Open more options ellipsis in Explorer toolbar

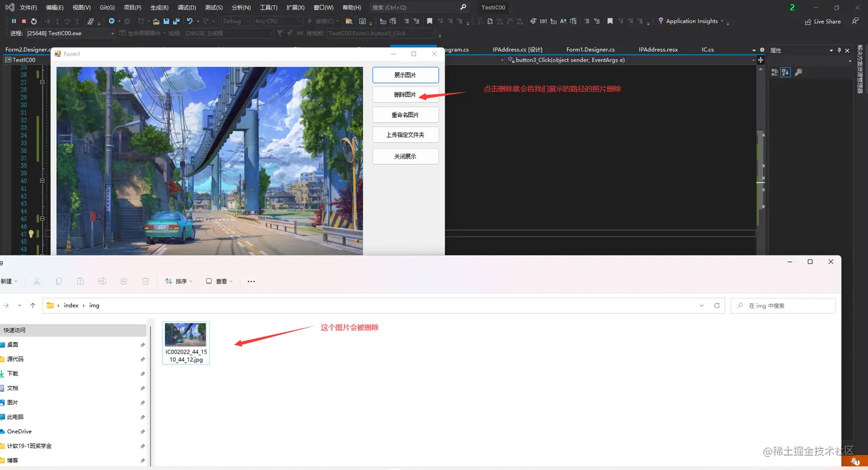[251, 281]
